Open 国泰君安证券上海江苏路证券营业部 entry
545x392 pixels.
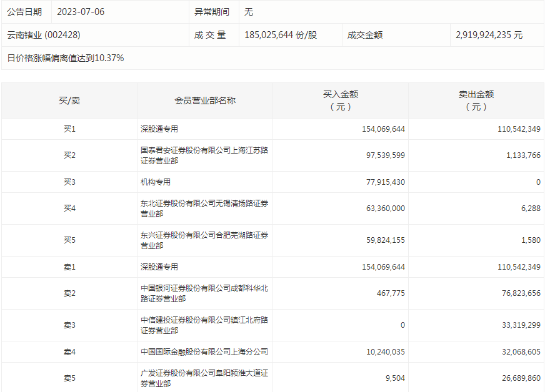(204, 155)
